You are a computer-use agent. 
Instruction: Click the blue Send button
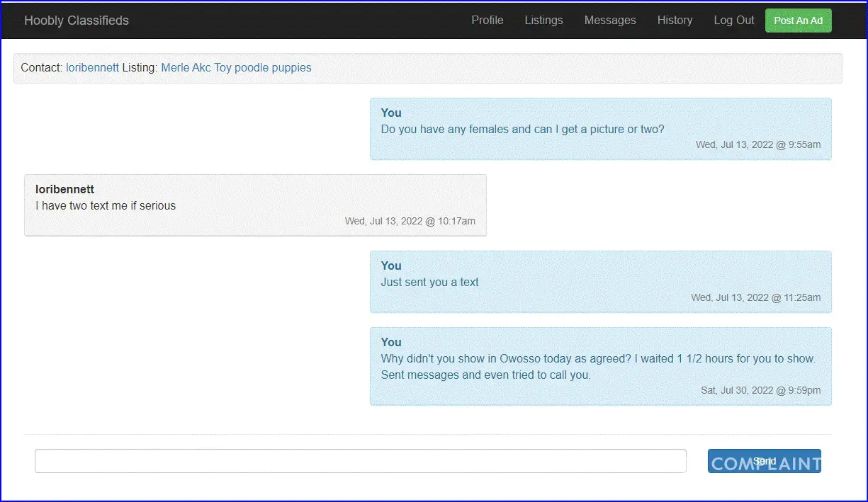tap(764, 461)
